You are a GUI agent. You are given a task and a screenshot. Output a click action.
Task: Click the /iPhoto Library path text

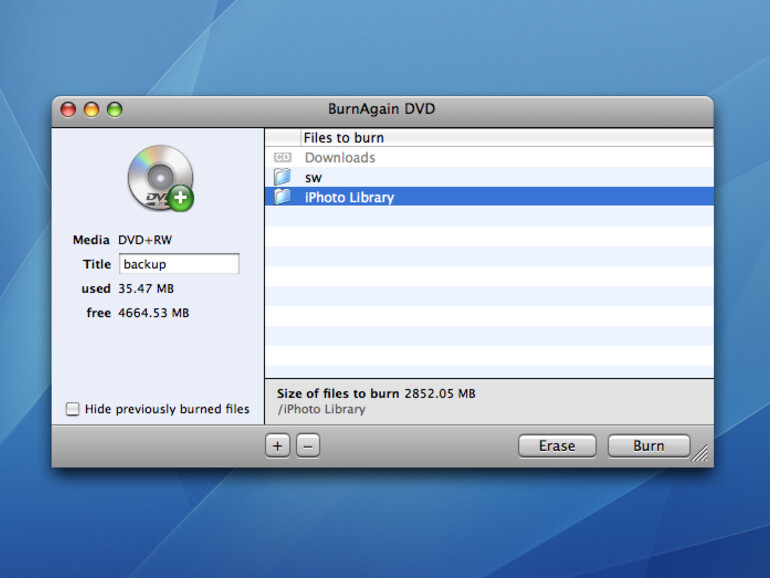[321, 409]
